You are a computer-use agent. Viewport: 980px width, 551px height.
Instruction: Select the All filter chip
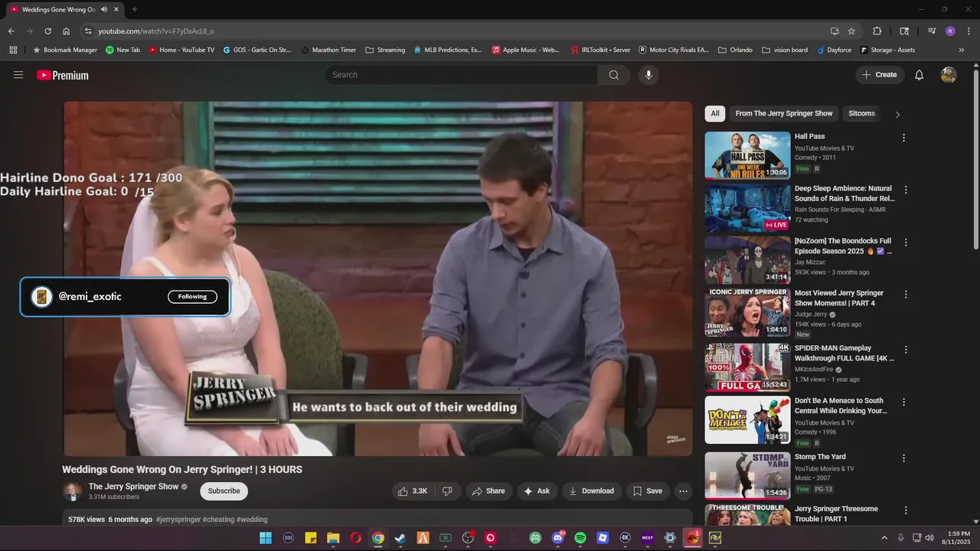715,113
